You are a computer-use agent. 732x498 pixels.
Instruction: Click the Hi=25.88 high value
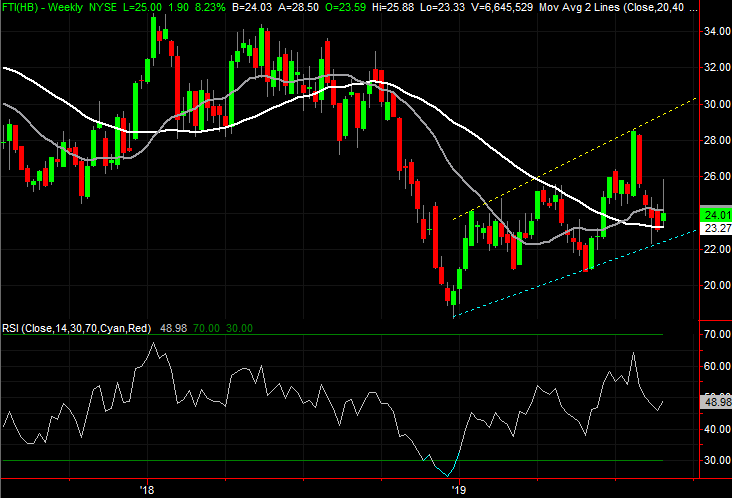(393, 7)
